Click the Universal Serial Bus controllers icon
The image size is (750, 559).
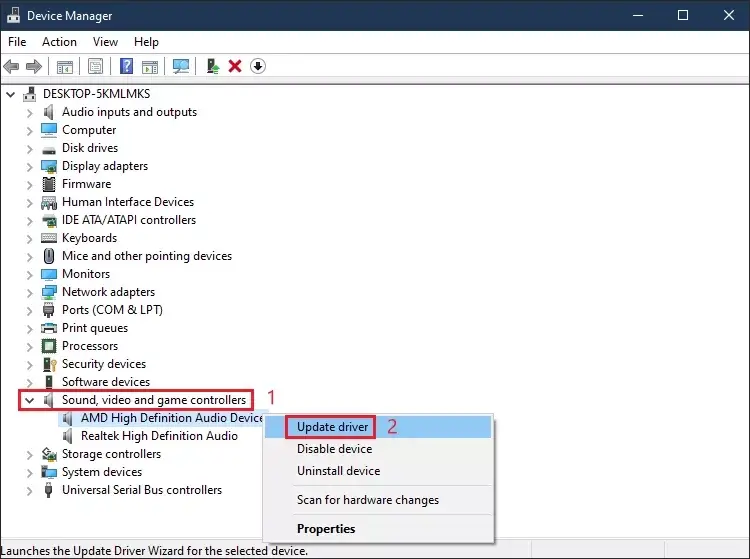[48, 490]
